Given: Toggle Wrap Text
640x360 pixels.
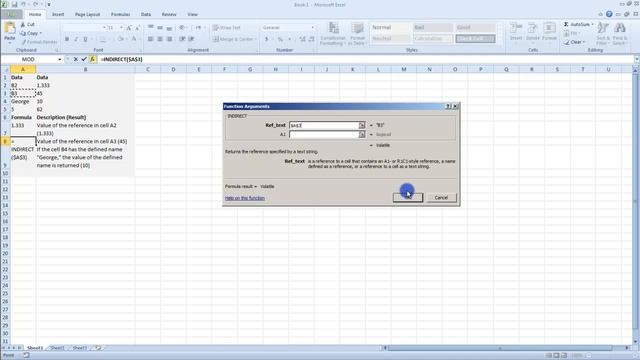Looking at the screenshot, I should 227,27.
